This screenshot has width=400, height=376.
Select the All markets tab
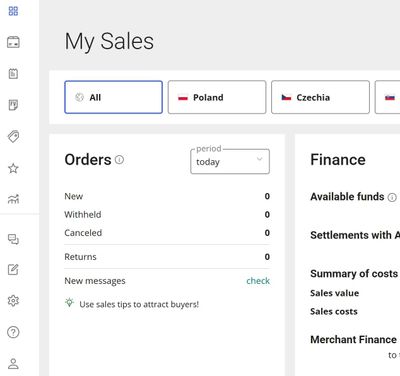click(x=114, y=97)
